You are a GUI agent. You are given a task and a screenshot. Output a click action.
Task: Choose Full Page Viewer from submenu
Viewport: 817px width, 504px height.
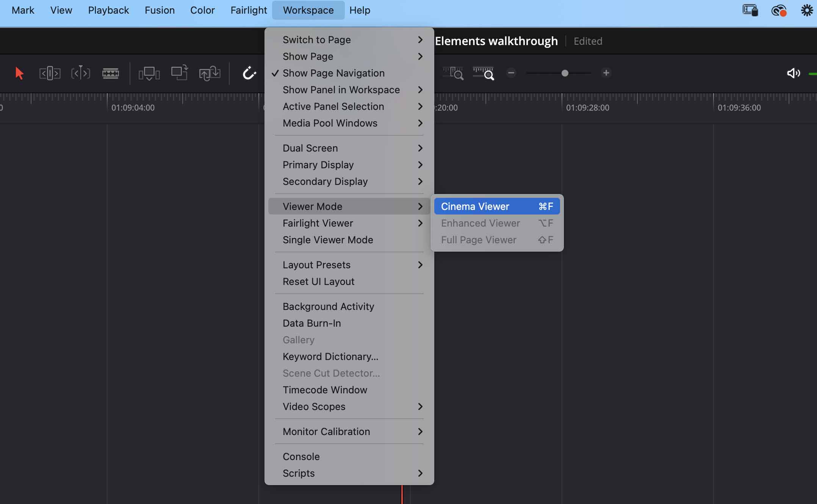pos(497,240)
